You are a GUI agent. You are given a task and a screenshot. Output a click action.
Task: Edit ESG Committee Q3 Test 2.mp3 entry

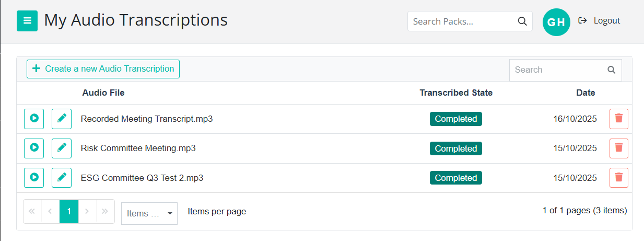62,178
